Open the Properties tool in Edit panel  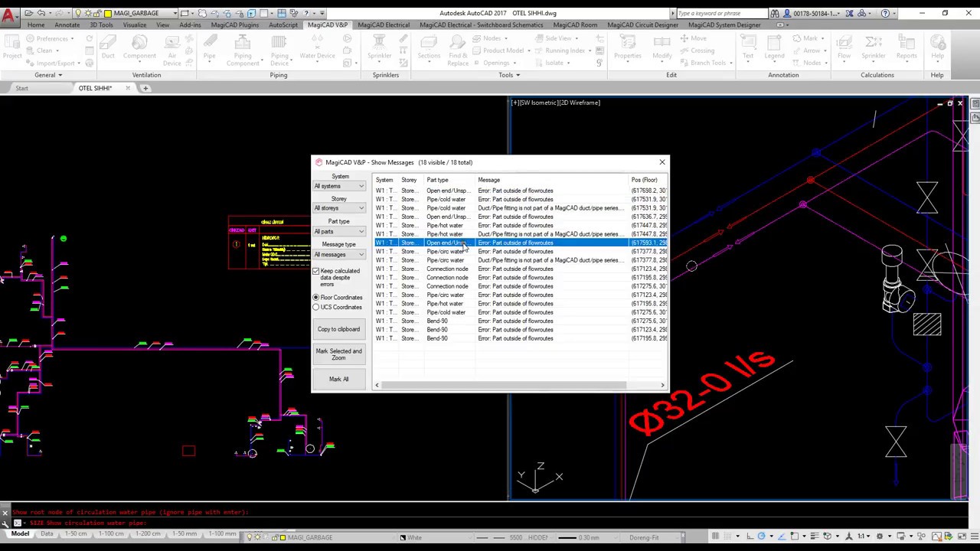tap(628, 49)
